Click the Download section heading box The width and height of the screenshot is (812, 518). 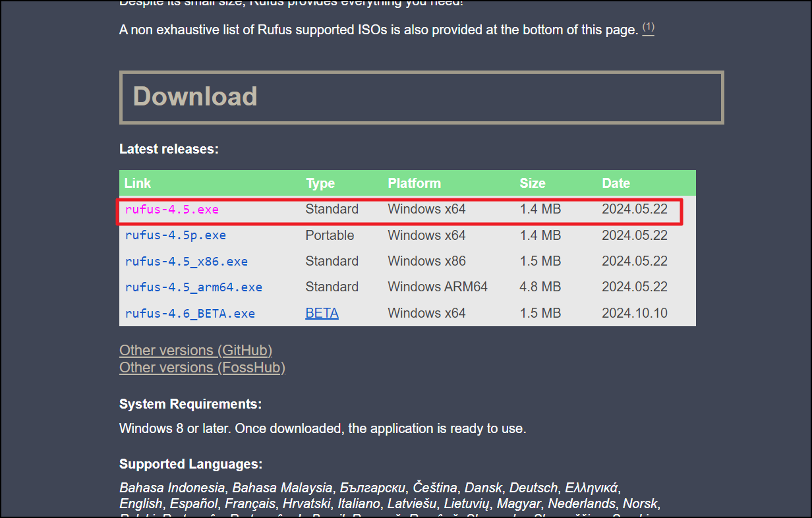click(x=421, y=96)
